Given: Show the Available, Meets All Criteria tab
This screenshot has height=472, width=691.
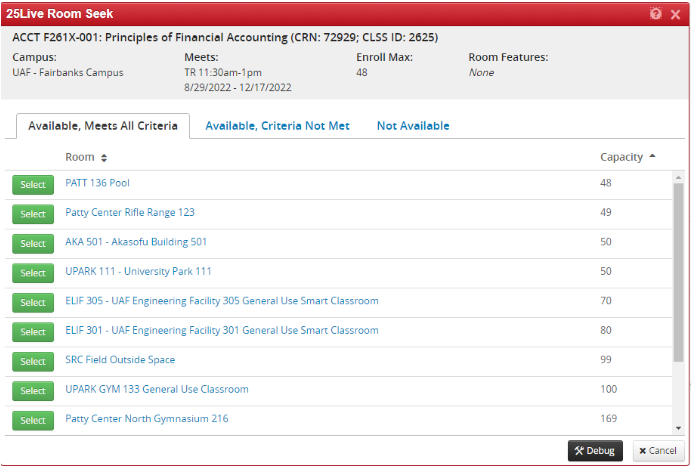Looking at the screenshot, I should (103, 126).
